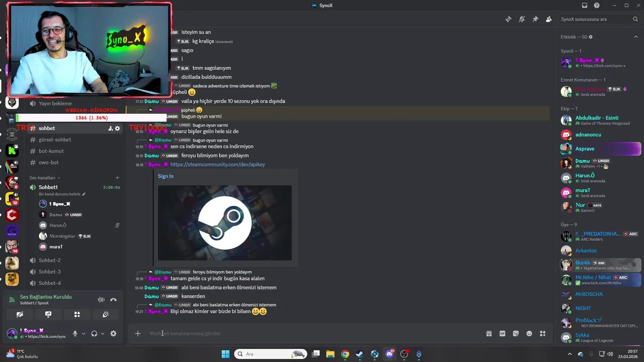
Task: Open Google Chrome from taskbar
Action: click(345, 354)
